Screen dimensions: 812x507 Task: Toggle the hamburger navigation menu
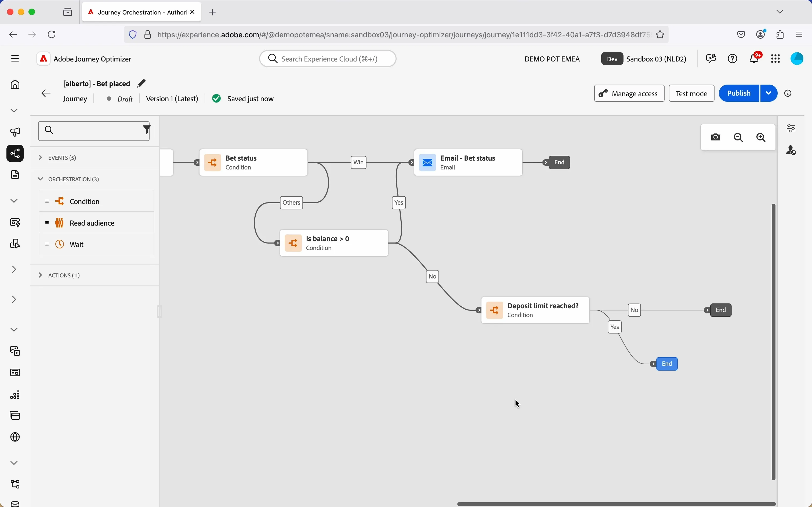(x=15, y=59)
